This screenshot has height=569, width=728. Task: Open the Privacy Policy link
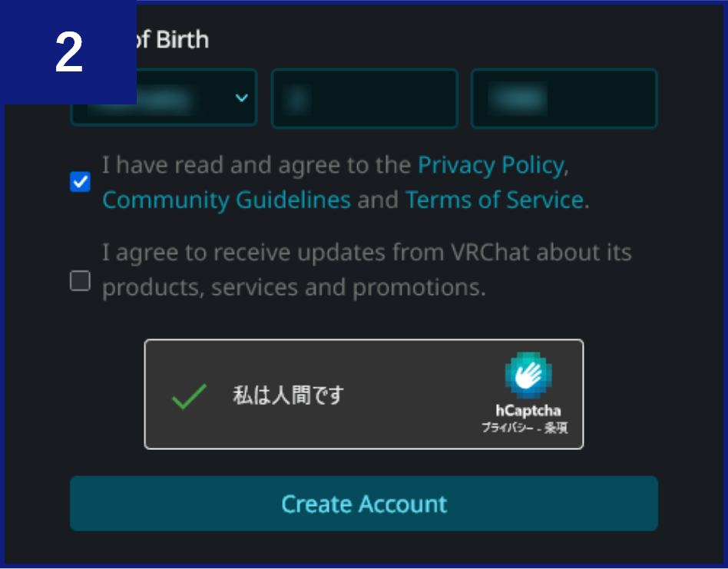click(x=491, y=165)
